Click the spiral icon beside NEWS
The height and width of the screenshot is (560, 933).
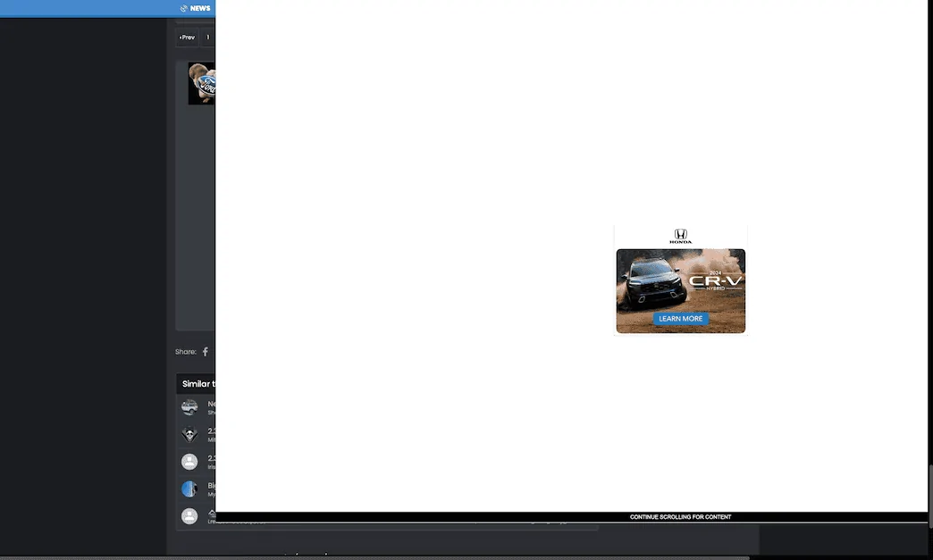(x=184, y=8)
